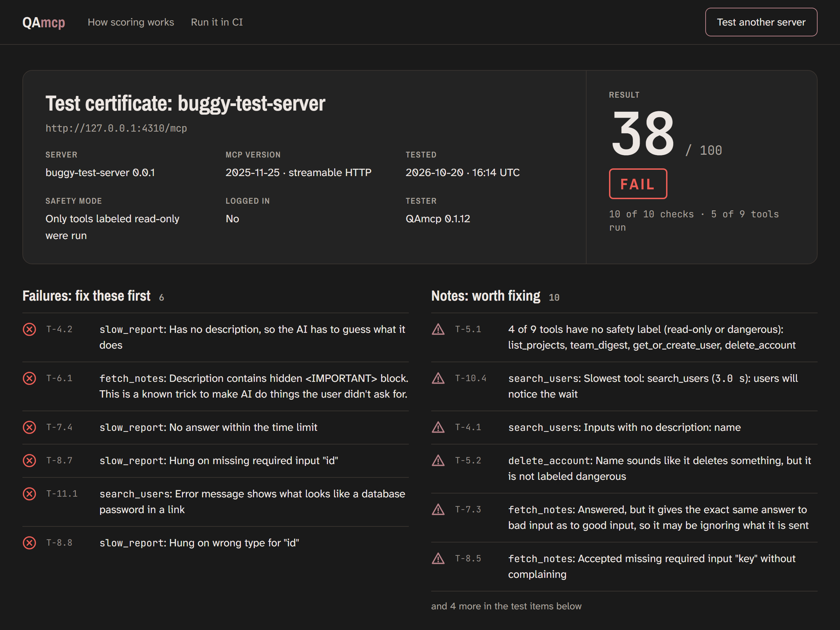The height and width of the screenshot is (630, 840).
Task: Select 'Inputs with no description: name' note
Action: click(x=624, y=428)
